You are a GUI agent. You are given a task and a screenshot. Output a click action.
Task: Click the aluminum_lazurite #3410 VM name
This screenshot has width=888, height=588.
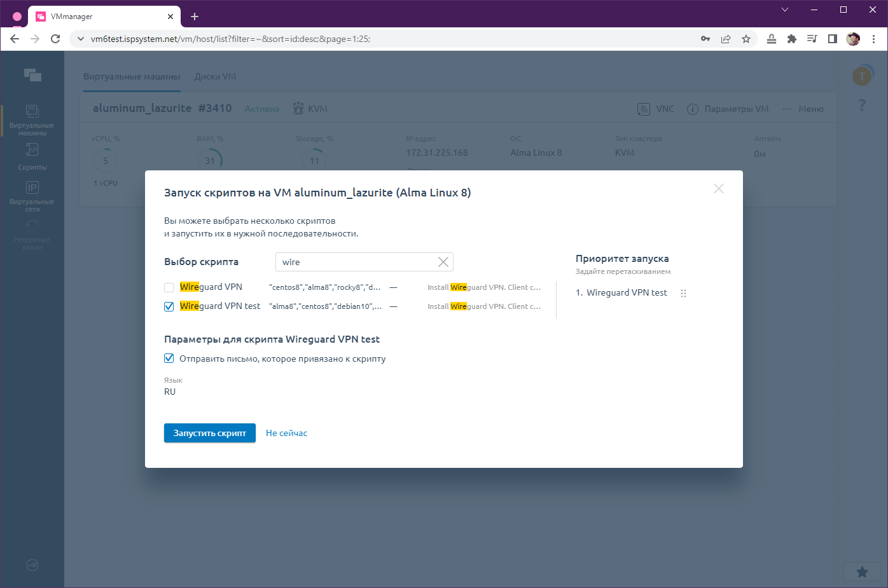click(162, 108)
